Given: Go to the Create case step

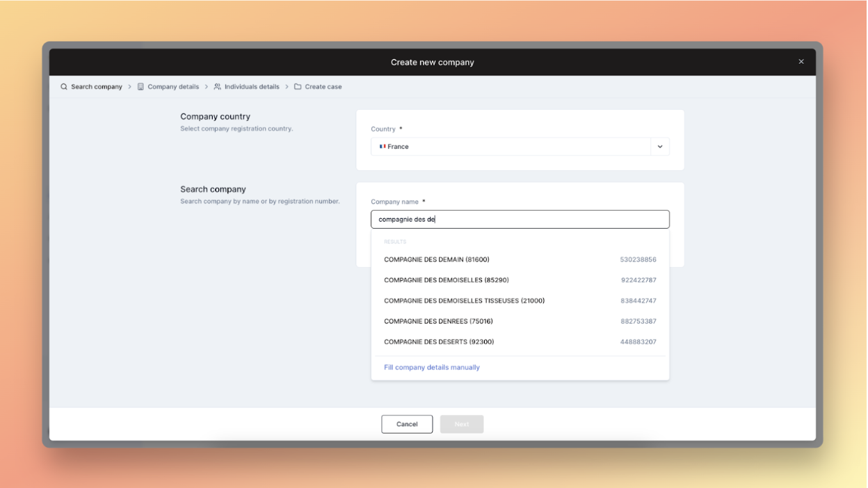Looking at the screenshot, I should tap(318, 87).
